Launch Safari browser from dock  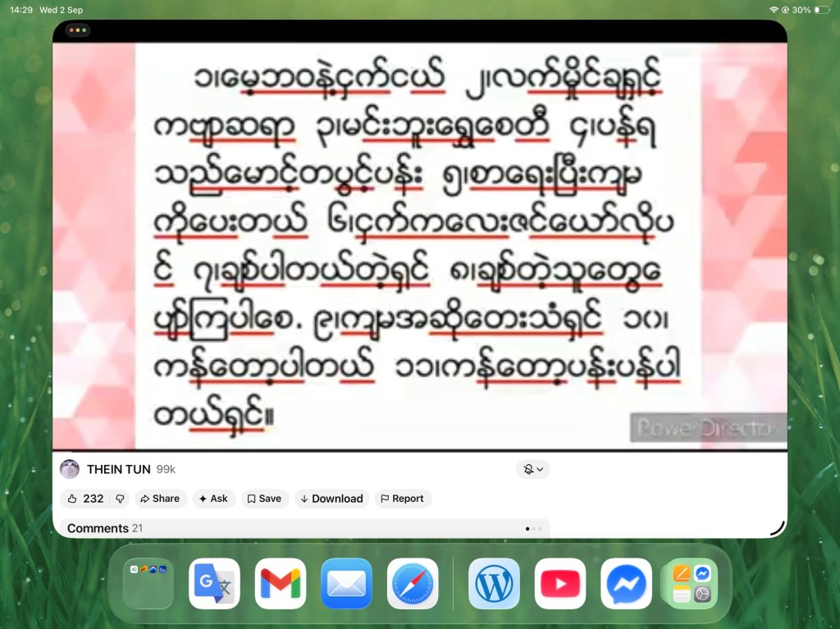pyautogui.click(x=412, y=583)
